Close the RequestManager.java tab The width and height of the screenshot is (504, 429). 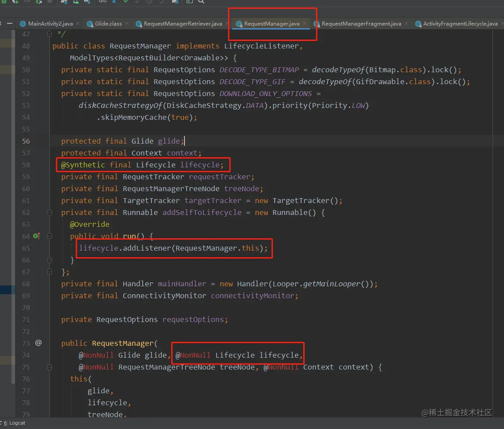coord(305,23)
